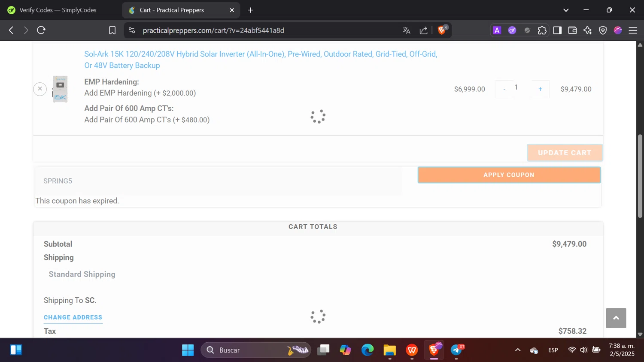Open site information icon in address bar

(132, 30)
